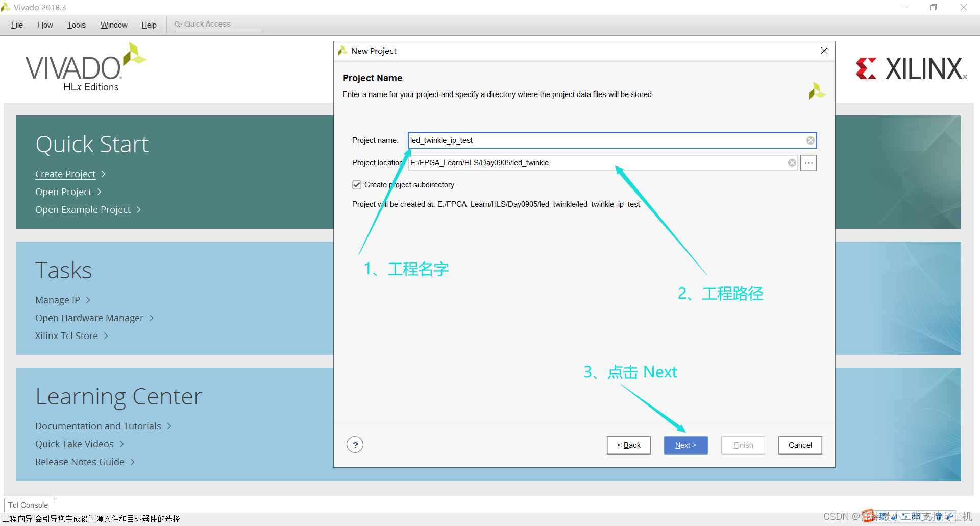Toggle Create project subdirectory checkbox
The height and width of the screenshot is (526, 980).
click(x=357, y=185)
